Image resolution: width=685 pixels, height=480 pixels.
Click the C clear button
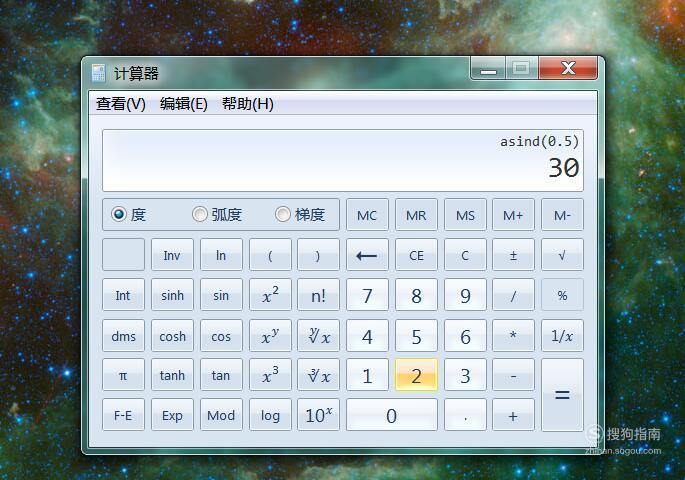[465, 255]
